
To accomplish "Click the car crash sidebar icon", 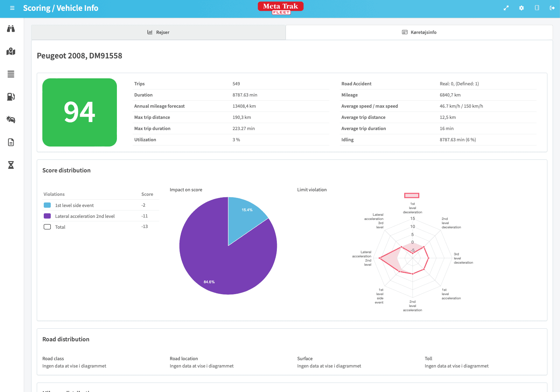I will [x=11, y=120].
